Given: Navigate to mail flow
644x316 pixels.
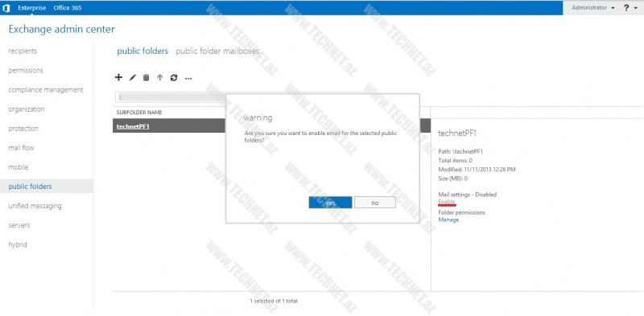Looking at the screenshot, I should point(22,148).
